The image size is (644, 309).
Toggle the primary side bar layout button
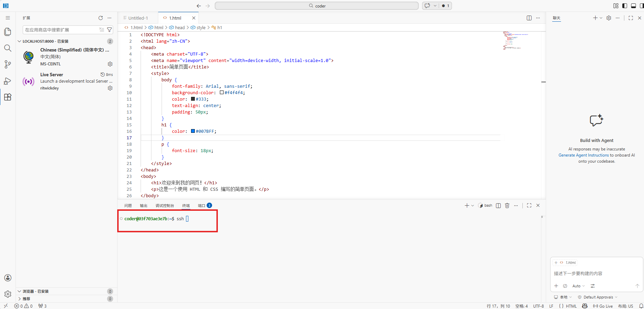(625, 6)
